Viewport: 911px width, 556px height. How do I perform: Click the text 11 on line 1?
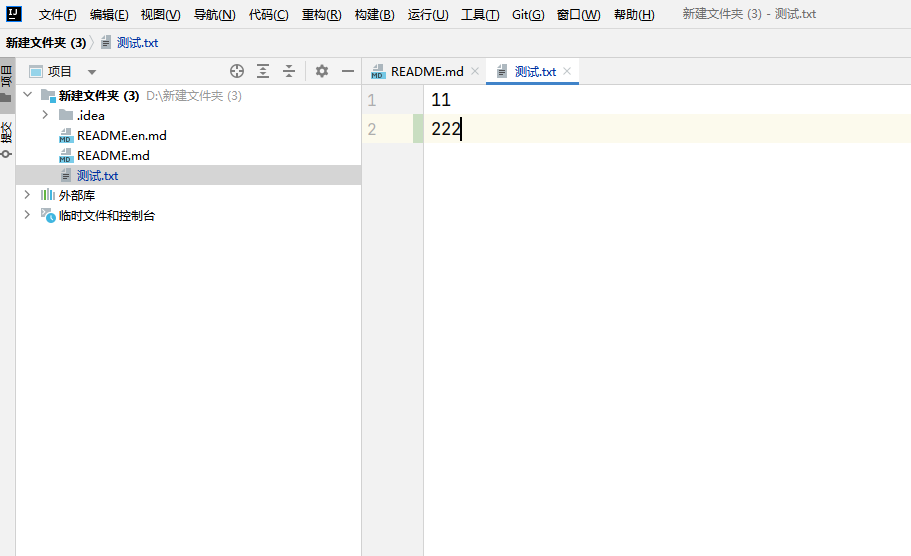(441, 100)
